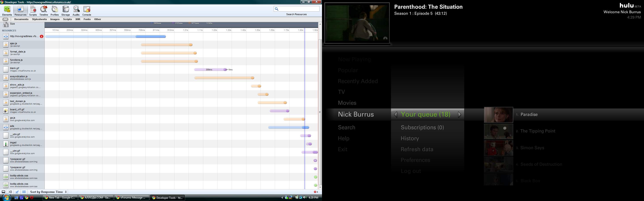Select the All resource filter

(x=5, y=19)
